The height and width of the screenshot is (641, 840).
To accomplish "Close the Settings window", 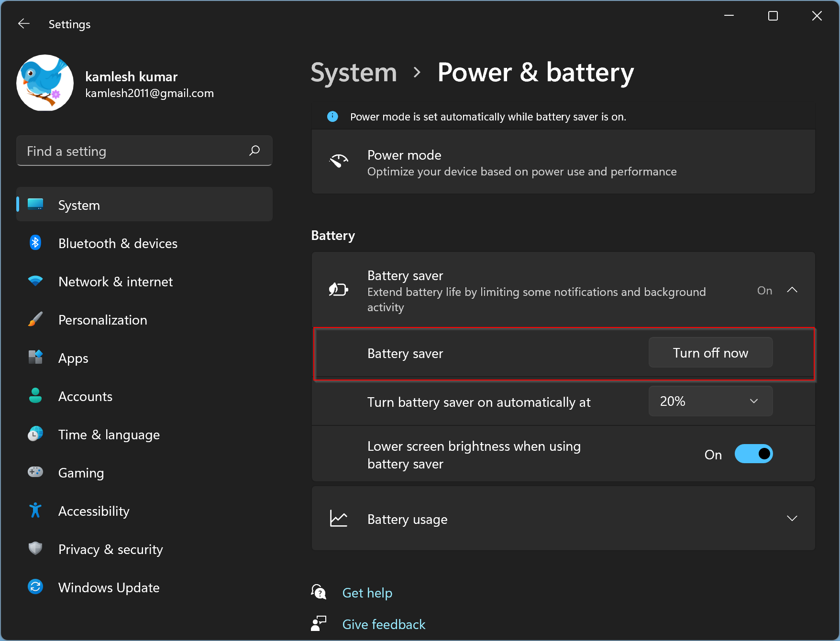I will point(817,16).
